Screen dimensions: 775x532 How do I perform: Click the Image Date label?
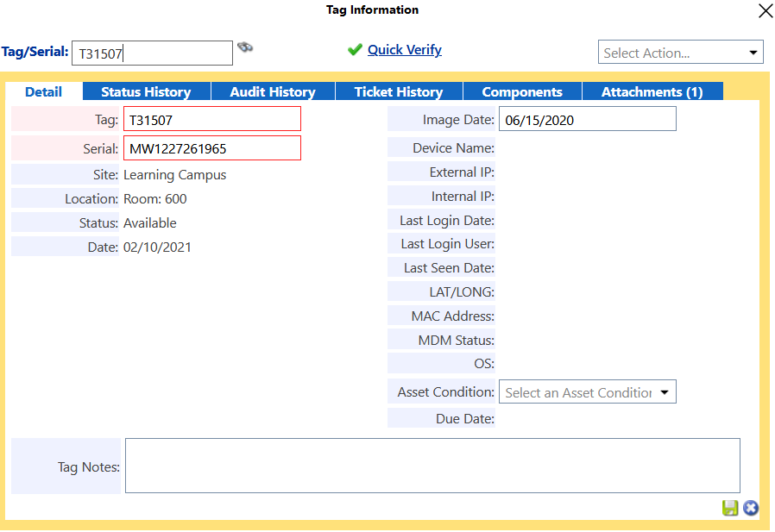[x=458, y=120]
